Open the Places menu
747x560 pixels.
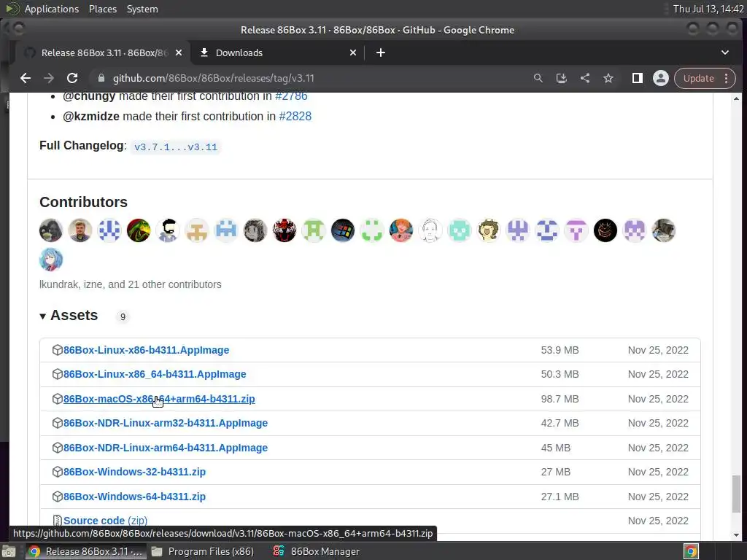(x=103, y=9)
